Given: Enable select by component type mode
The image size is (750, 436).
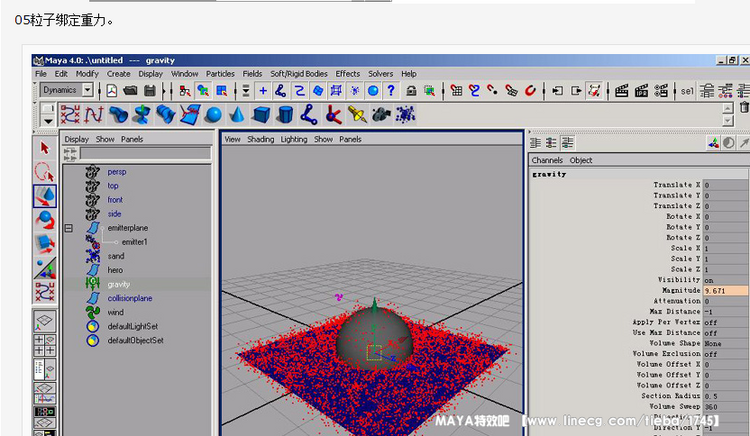Looking at the screenshot, I should 221,90.
